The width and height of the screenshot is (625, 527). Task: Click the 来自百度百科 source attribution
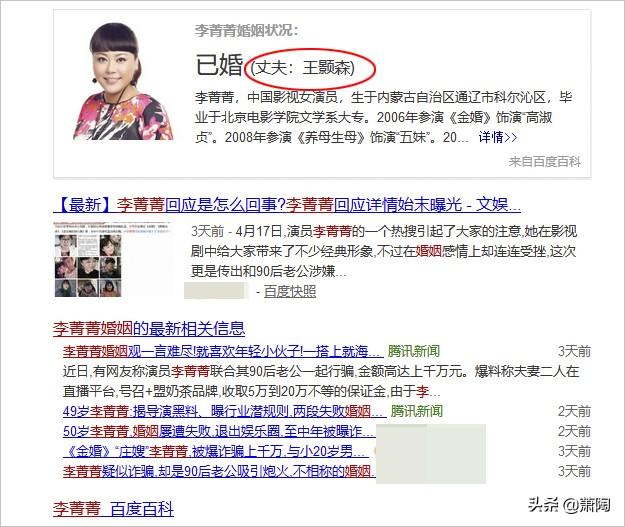[x=544, y=161]
